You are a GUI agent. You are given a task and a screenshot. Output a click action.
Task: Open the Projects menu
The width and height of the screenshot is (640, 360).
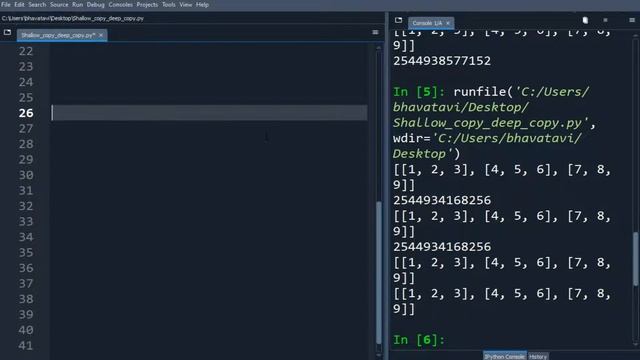[x=147, y=4]
